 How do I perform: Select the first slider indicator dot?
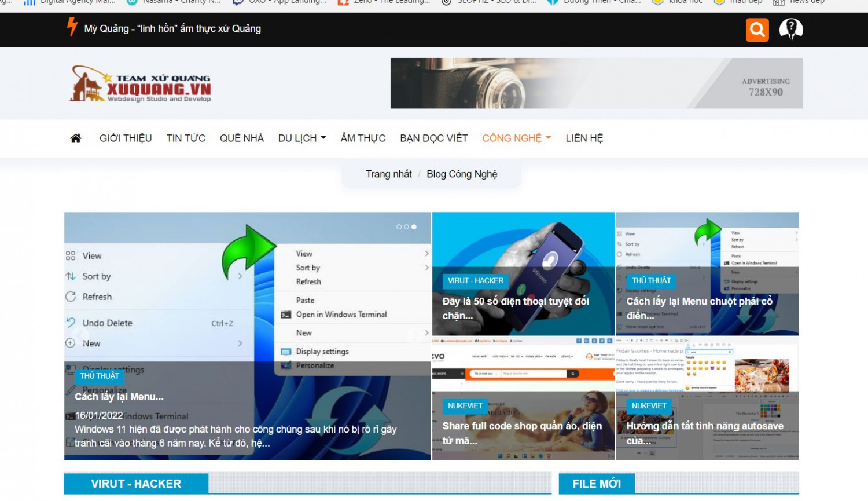pyautogui.click(x=399, y=227)
